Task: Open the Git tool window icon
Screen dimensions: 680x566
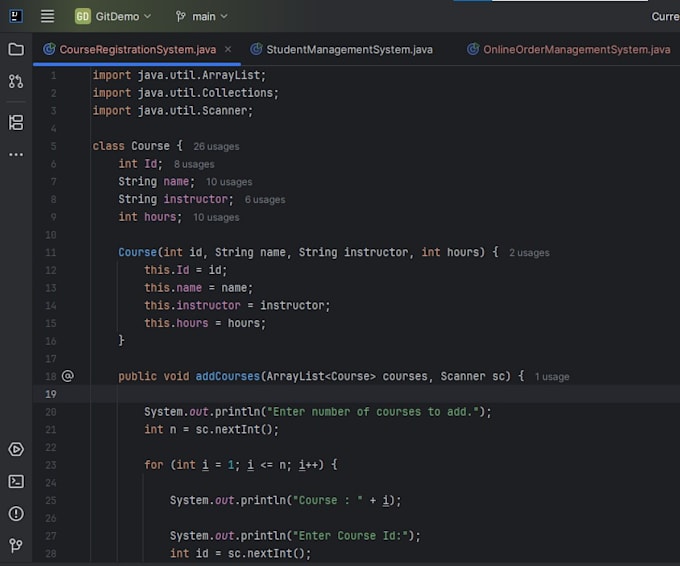Action: pyautogui.click(x=16, y=545)
